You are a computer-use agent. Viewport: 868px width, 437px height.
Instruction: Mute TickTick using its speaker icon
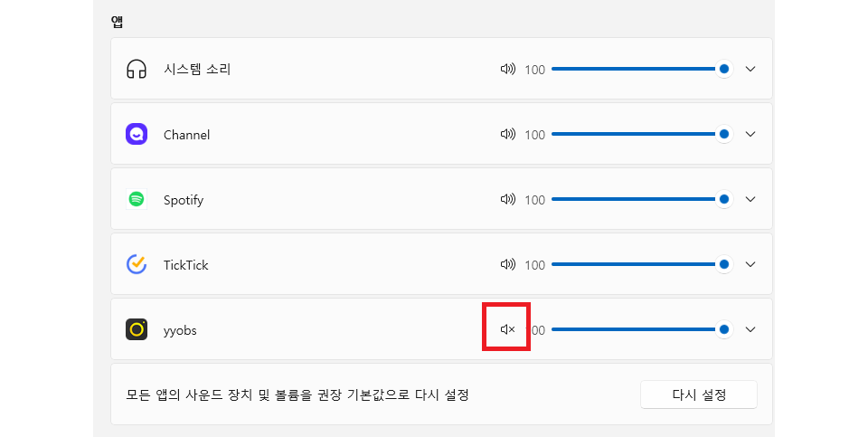(x=507, y=264)
